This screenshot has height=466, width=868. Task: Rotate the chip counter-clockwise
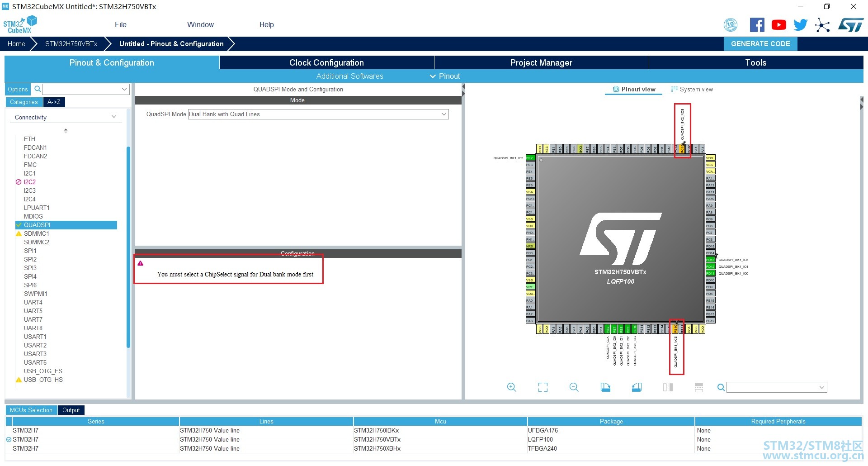(x=637, y=387)
